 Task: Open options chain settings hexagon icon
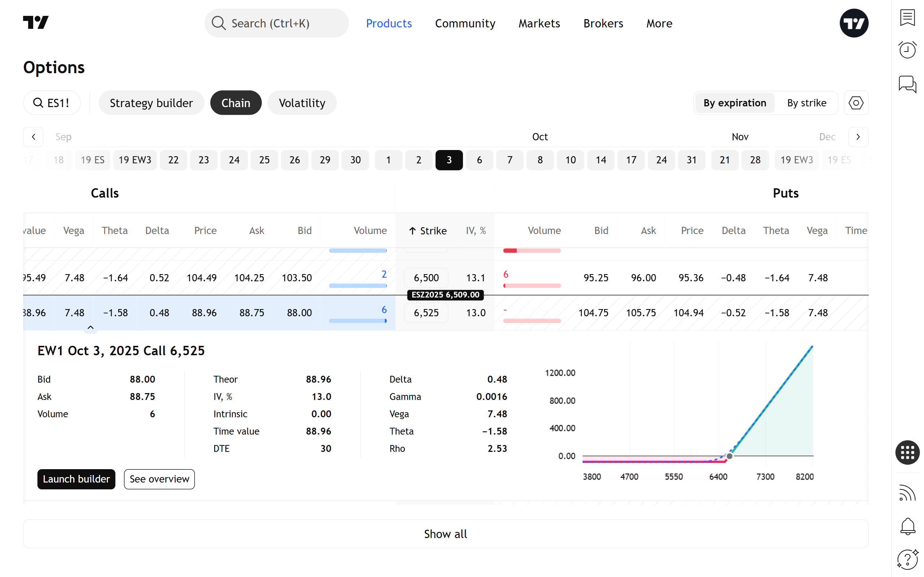(856, 103)
